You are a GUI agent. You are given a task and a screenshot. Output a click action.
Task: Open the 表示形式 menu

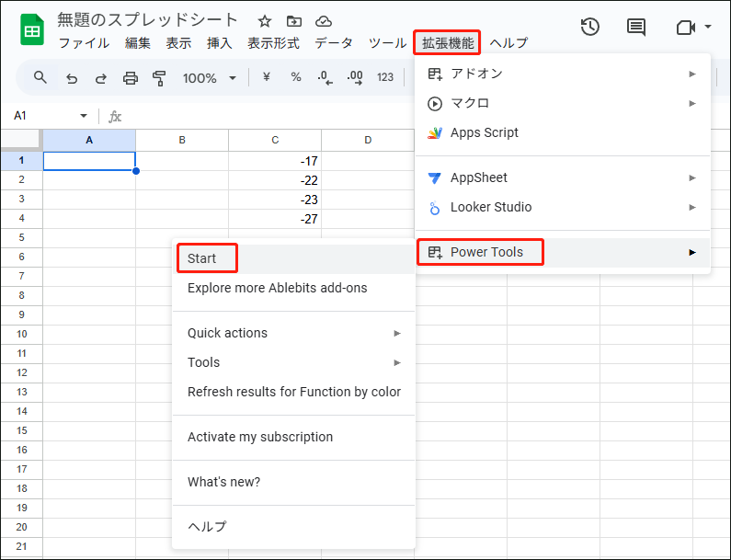click(273, 43)
